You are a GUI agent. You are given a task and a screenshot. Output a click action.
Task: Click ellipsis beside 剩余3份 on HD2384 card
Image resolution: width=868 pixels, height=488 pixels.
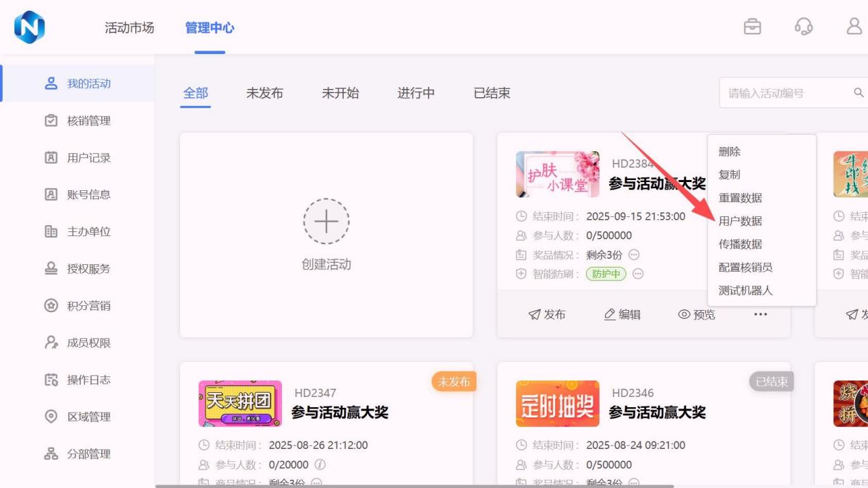(x=634, y=255)
